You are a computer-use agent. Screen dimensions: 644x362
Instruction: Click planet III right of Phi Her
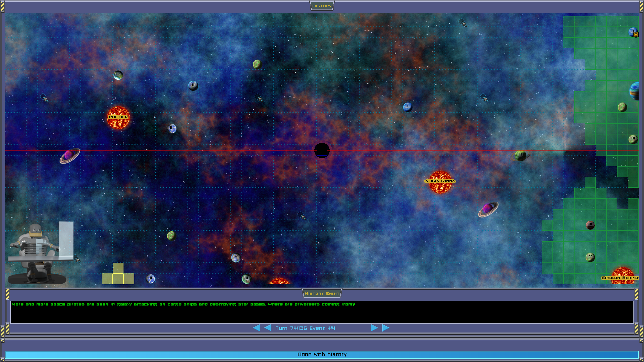[172, 128]
